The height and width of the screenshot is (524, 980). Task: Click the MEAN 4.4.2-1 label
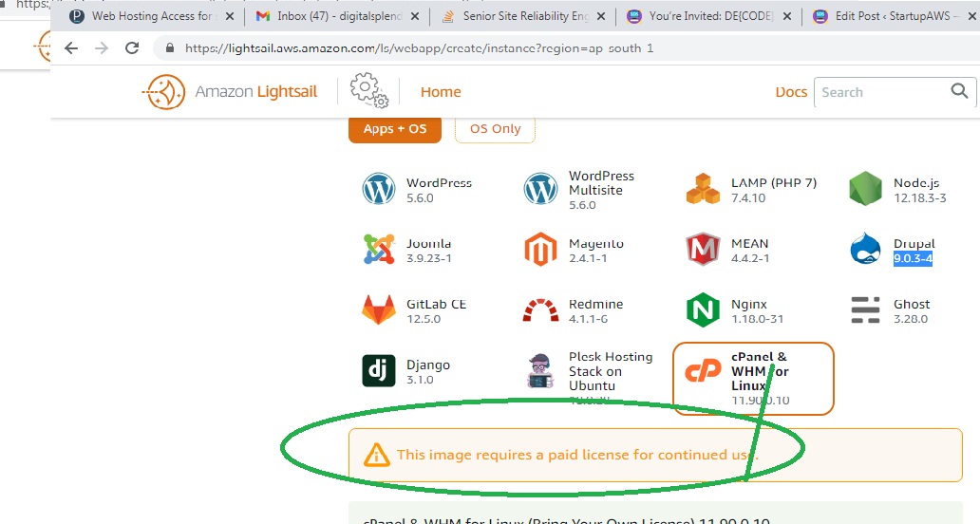tap(750, 251)
